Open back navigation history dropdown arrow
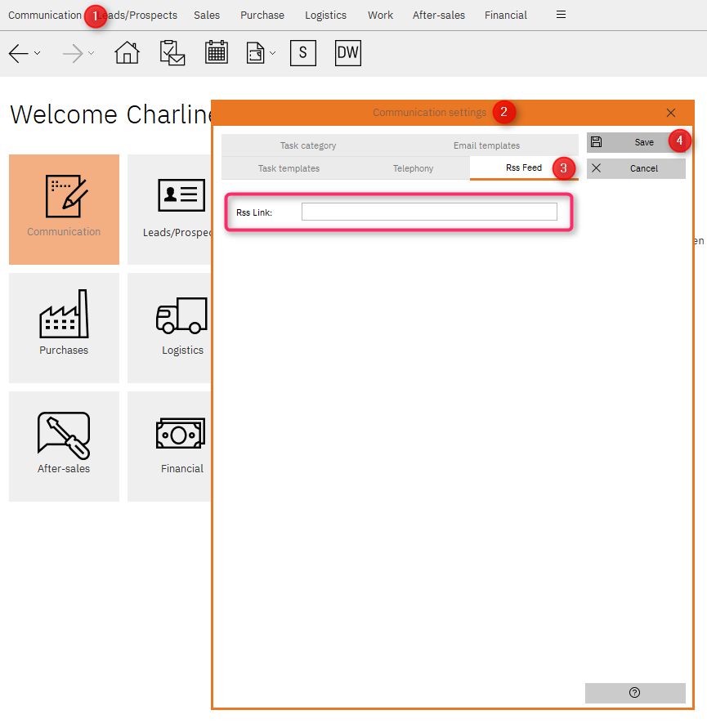 (x=37, y=53)
